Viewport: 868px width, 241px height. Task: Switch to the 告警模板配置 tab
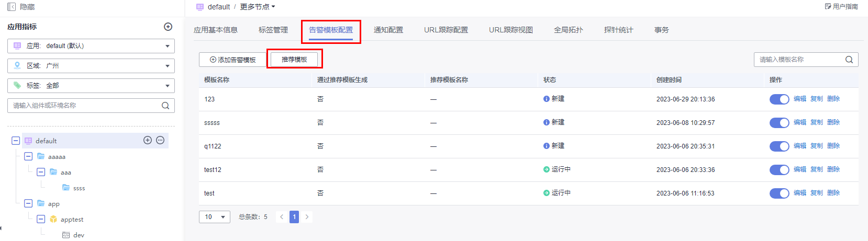[331, 30]
